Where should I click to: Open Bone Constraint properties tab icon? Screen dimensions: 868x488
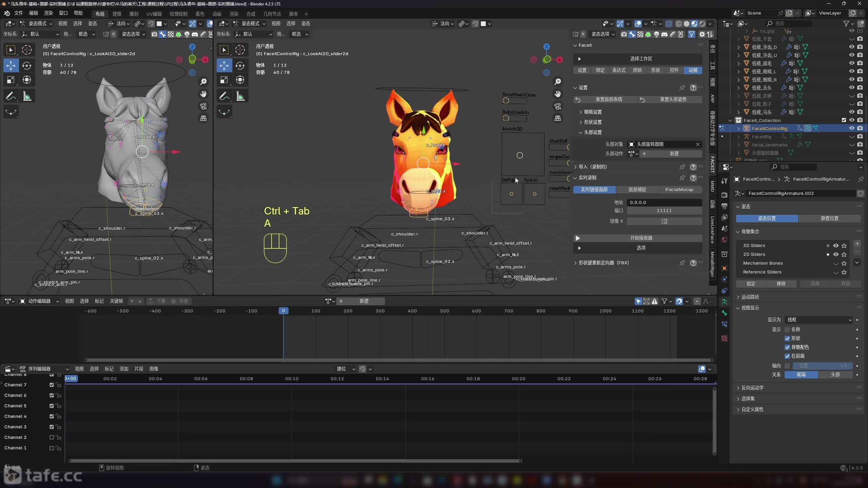725,324
